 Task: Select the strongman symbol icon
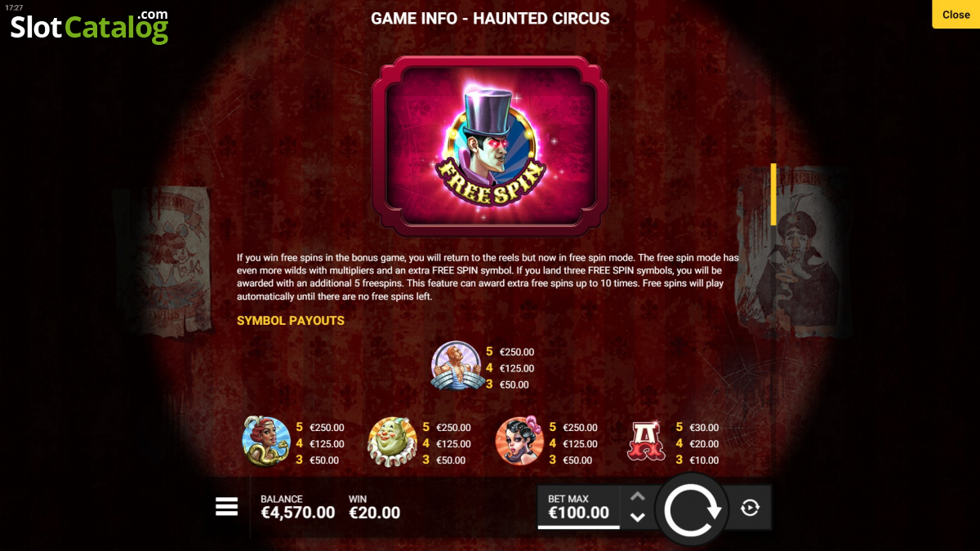457,367
